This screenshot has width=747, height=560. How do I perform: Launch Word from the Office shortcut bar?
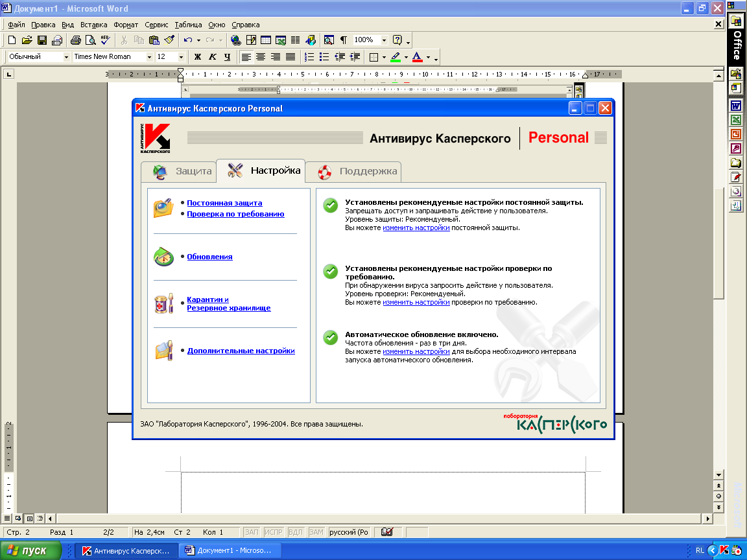736,105
